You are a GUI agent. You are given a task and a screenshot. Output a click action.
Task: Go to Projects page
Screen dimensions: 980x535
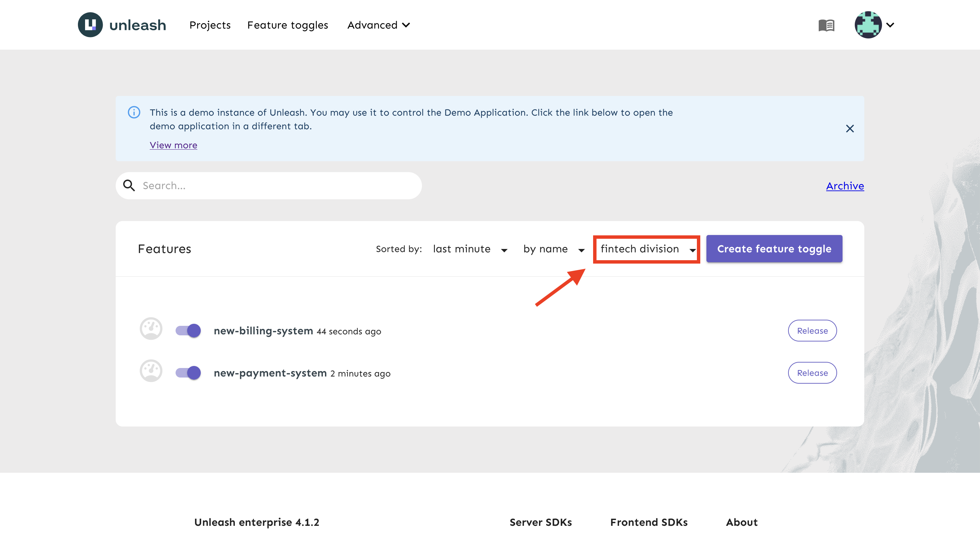(210, 25)
